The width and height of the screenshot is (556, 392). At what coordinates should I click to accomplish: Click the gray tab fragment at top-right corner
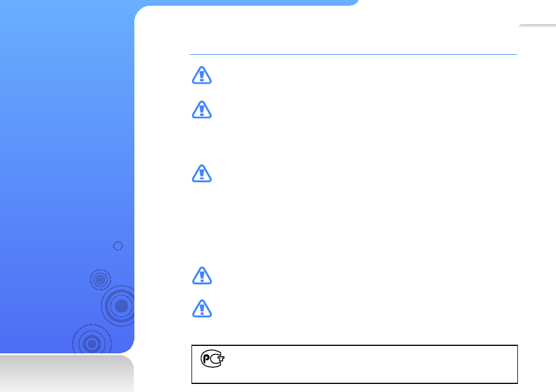[536, 25]
